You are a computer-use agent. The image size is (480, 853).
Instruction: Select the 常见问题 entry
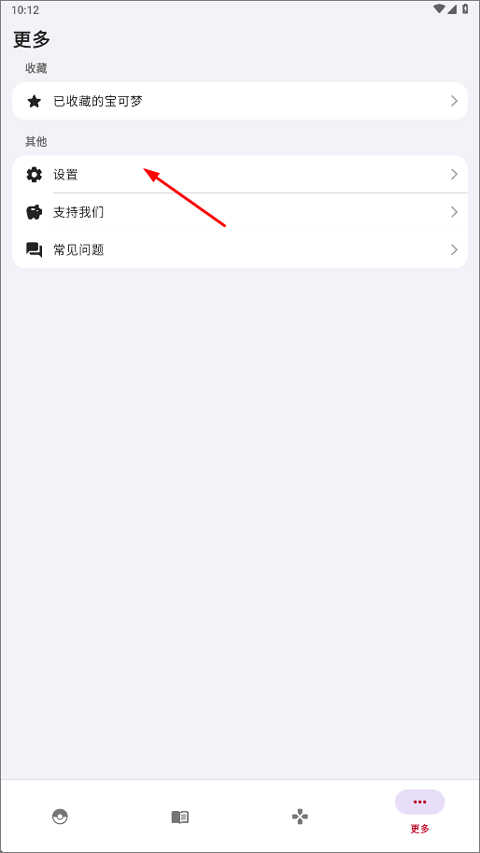(240, 250)
